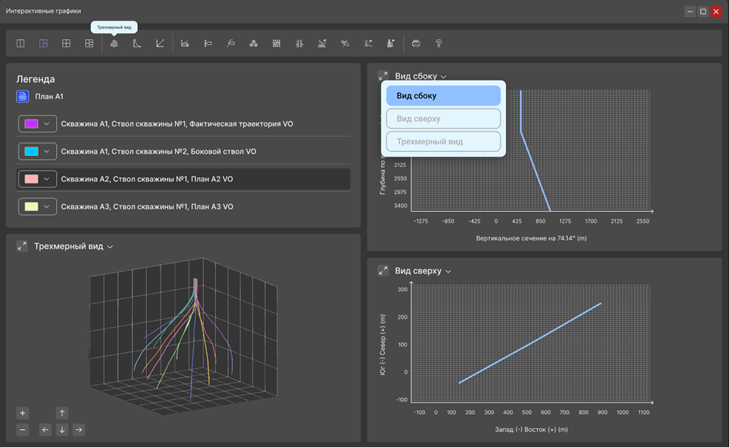Screen dimensions: 729x447
Task: Click the blue line in Вид сверху chart
Action: [530, 343]
